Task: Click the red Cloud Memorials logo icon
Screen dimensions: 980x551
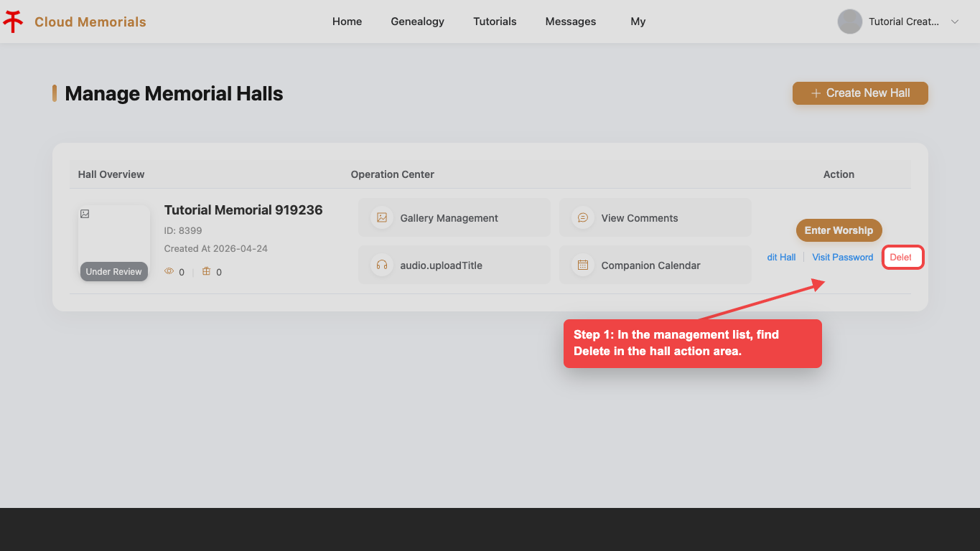Action: 13,22
